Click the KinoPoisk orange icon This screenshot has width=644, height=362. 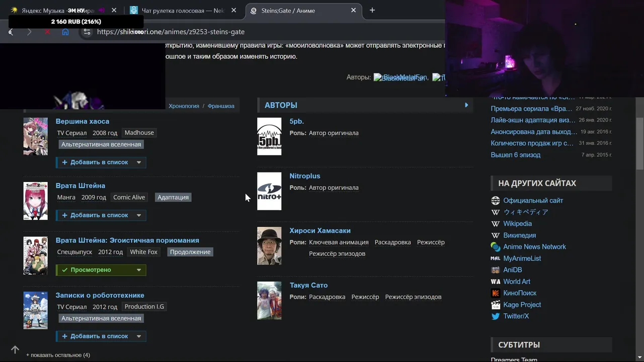496,293
